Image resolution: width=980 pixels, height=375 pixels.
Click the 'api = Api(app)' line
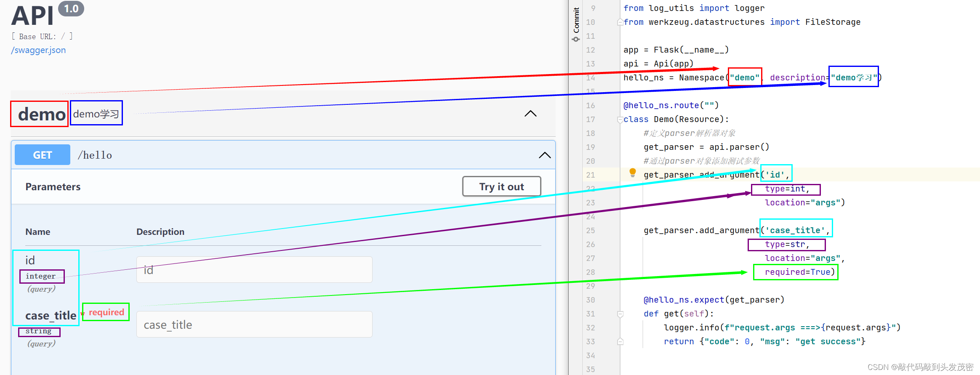click(658, 64)
